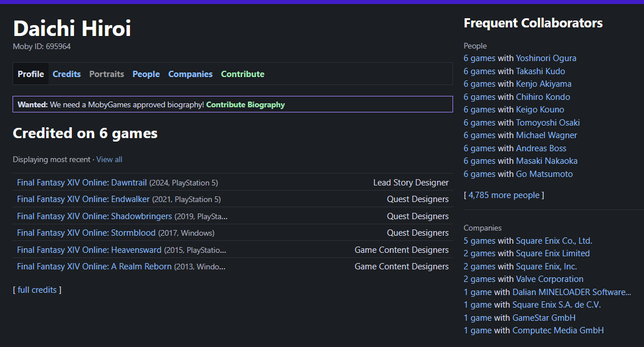Image resolution: width=644 pixels, height=347 pixels.
Task: Click 2 games beside Valve Corporation
Action: coord(479,279)
